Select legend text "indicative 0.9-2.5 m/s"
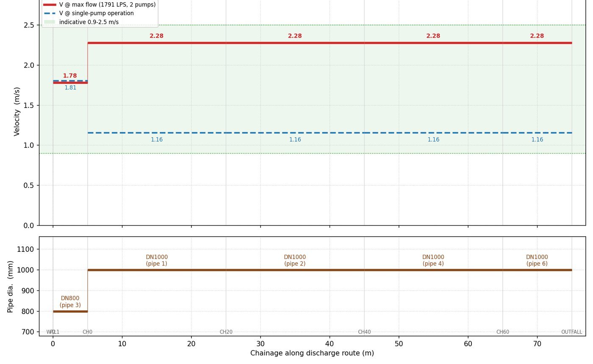This screenshot has width=593, height=364. (89, 22)
